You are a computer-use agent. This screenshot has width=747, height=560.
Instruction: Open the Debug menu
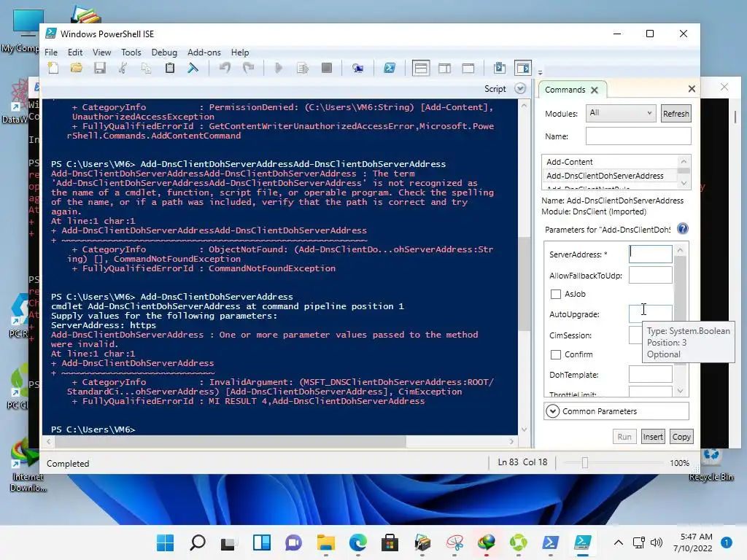click(164, 52)
